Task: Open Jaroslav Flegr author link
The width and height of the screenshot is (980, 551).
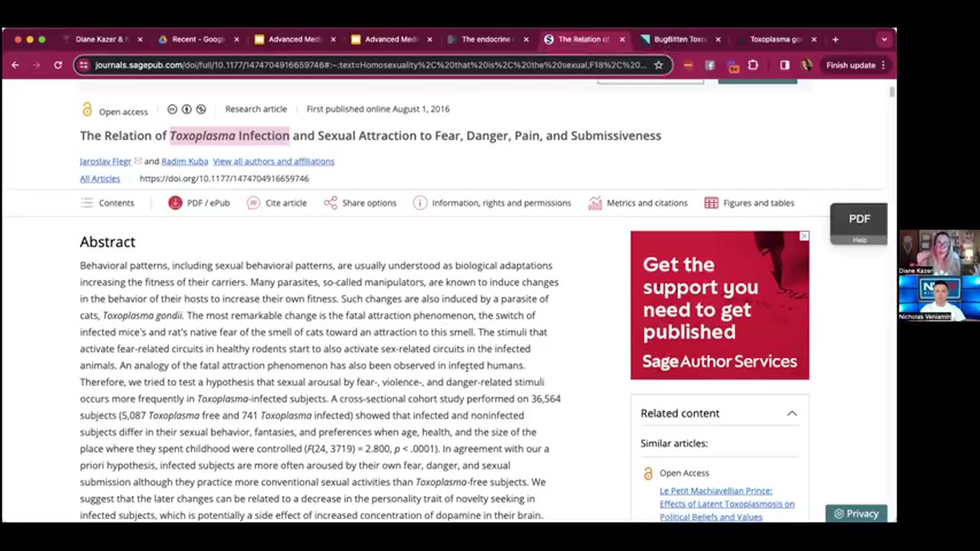Action: point(106,161)
